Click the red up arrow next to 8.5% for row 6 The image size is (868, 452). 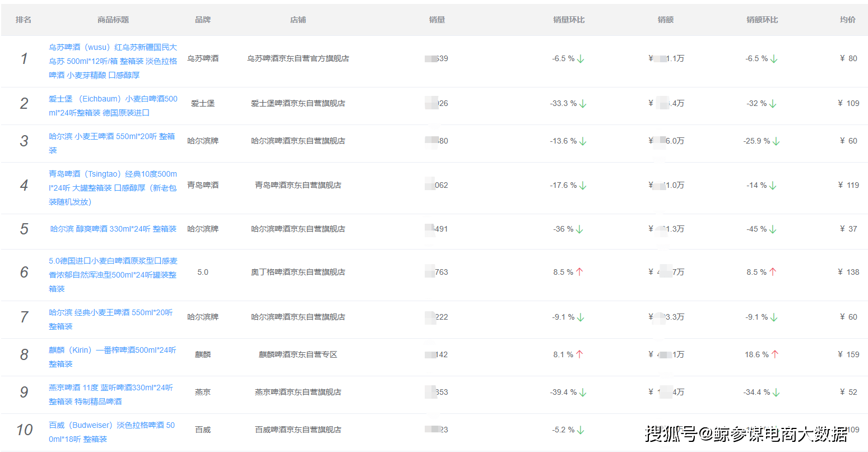579,271
